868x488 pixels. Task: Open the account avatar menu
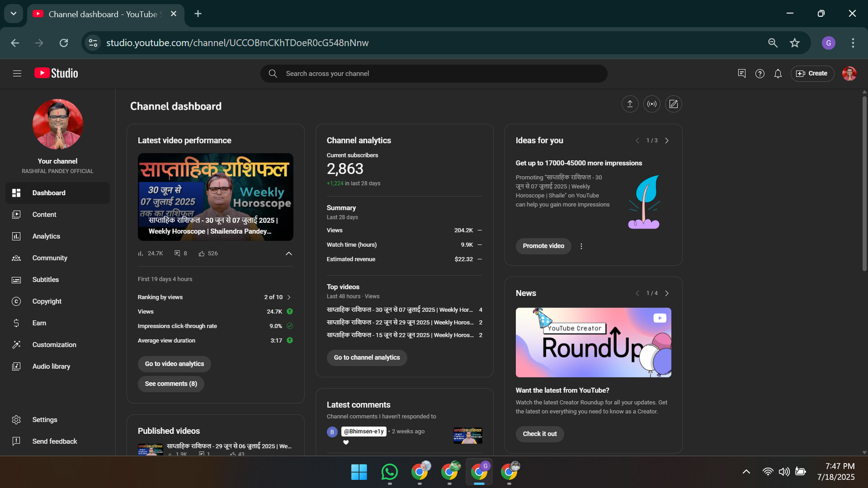(x=849, y=73)
